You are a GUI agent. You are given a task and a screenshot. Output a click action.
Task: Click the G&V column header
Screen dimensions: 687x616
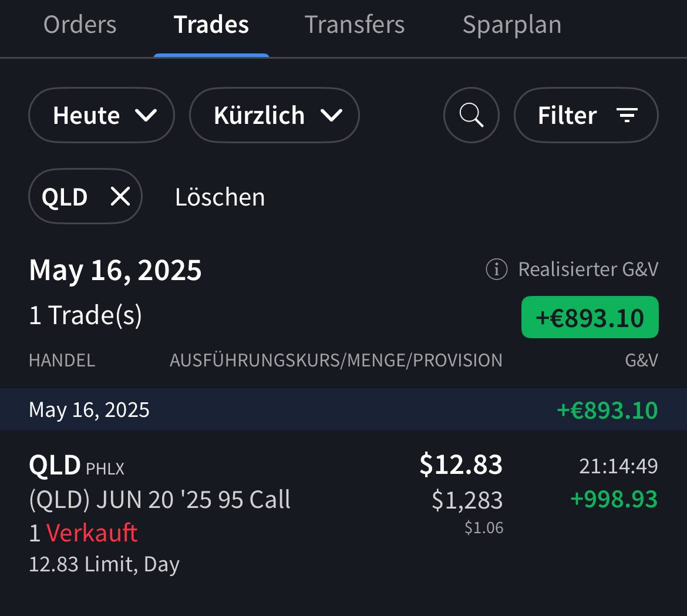pyautogui.click(x=641, y=360)
